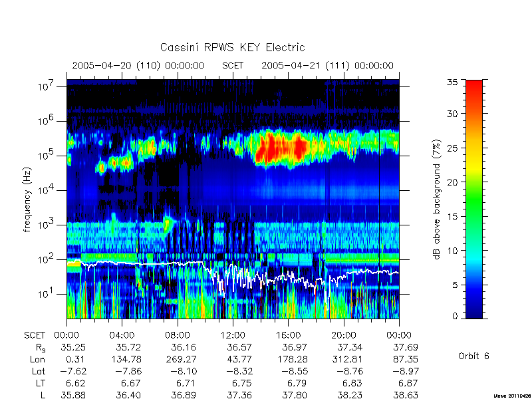The width and height of the screenshot is (532, 399).
Task: Click the Rs row label
Action: [41, 348]
